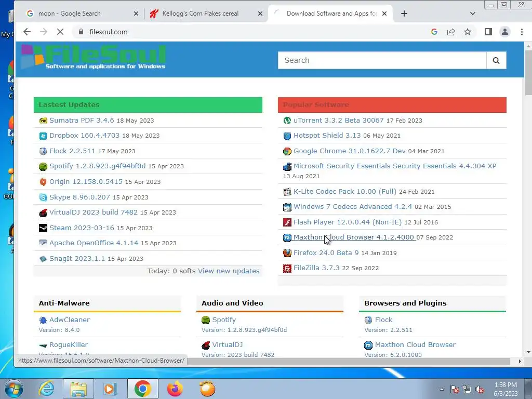Screen dimensions: 532x399
Task: Open the Chrome side panel
Action: tap(488, 32)
